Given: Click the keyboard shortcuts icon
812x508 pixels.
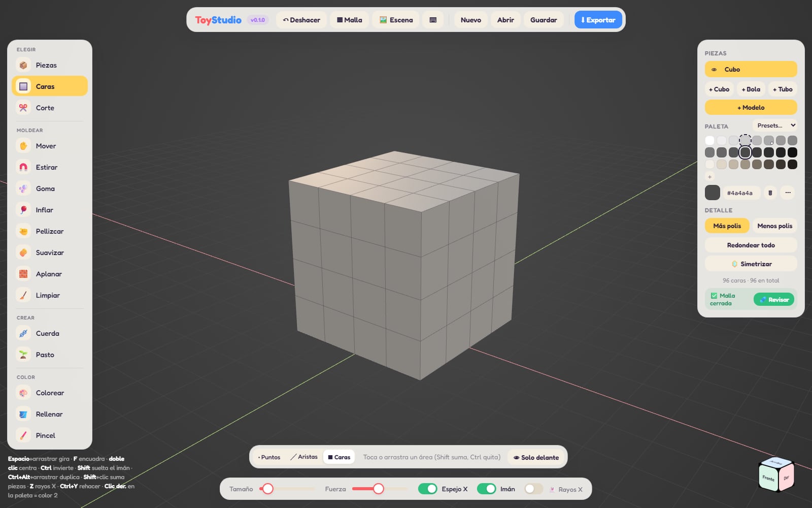Looking at the screenshot, I should [433, 20].
